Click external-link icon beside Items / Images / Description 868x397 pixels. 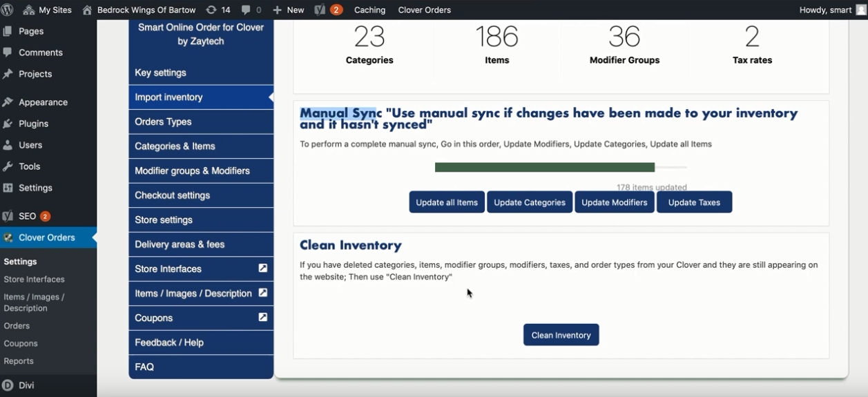[x=263, y=293]
